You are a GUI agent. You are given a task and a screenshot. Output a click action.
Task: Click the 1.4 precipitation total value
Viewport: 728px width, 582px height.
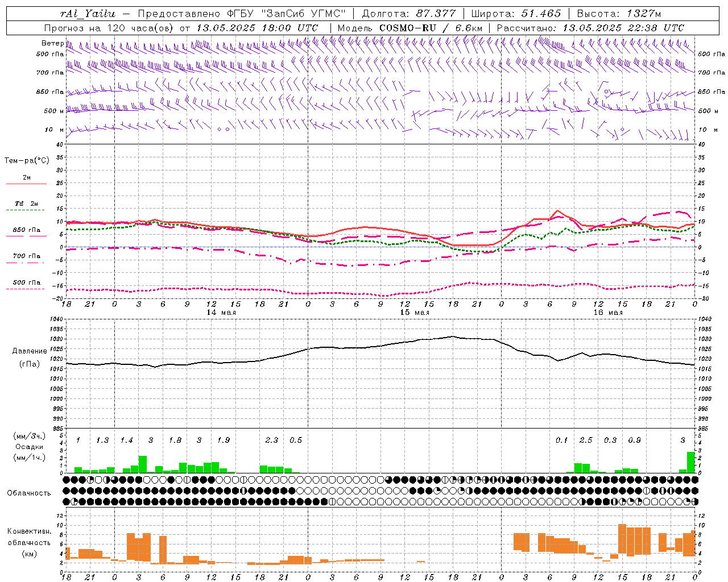[126, 440]
